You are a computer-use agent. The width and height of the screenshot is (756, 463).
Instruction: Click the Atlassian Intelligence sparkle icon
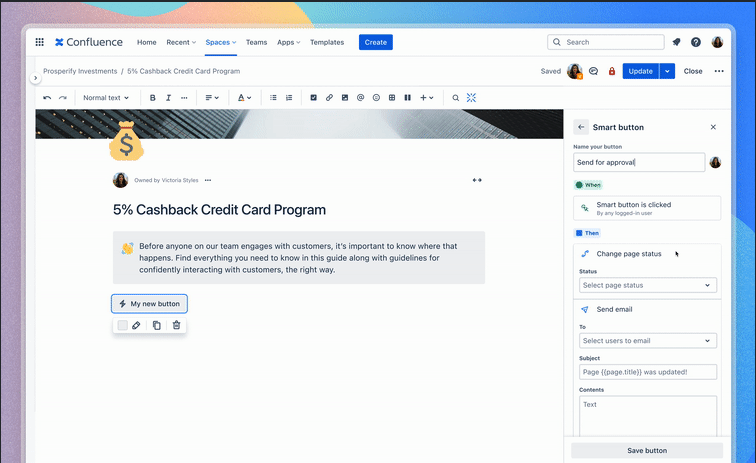point(471,97)
